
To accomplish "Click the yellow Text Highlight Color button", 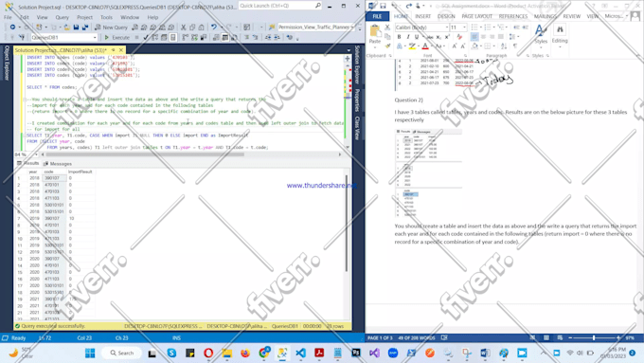I will 412,46.
